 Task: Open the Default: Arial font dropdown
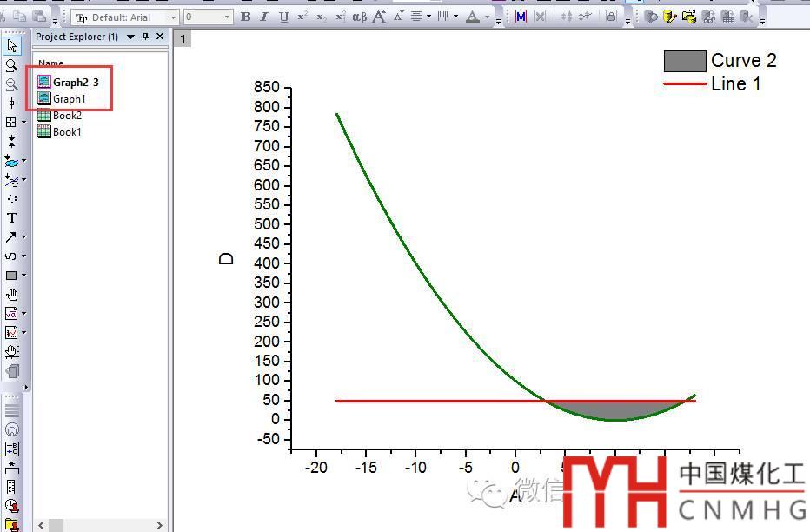pos(173,17)
